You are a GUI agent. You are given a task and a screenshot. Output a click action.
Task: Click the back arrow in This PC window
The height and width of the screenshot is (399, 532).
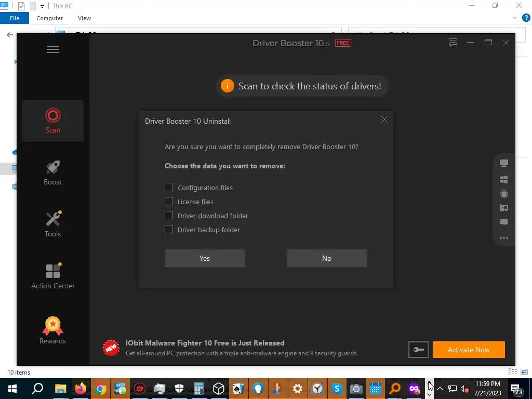click(x=10, y=35)
